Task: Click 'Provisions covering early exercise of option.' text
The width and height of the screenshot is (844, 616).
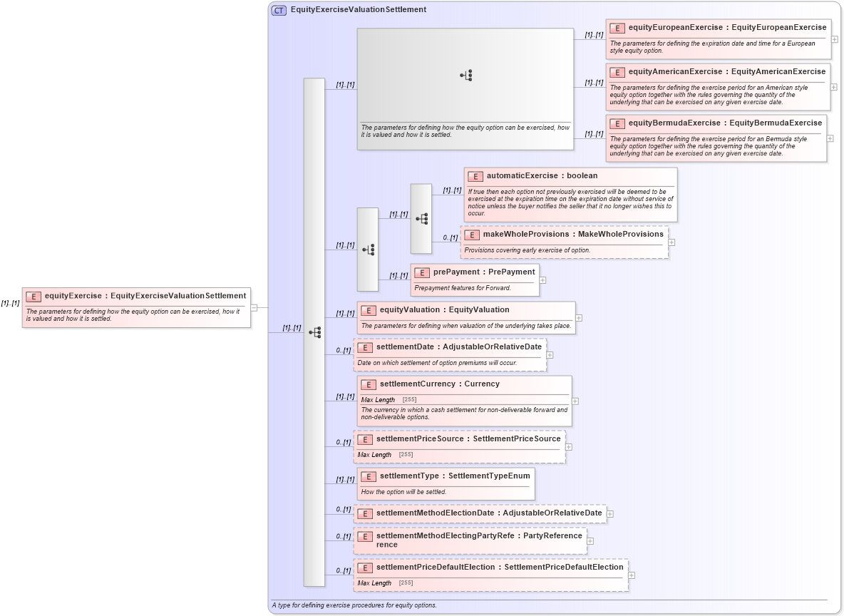Action: pyautogui.click(x=527, y=250)
